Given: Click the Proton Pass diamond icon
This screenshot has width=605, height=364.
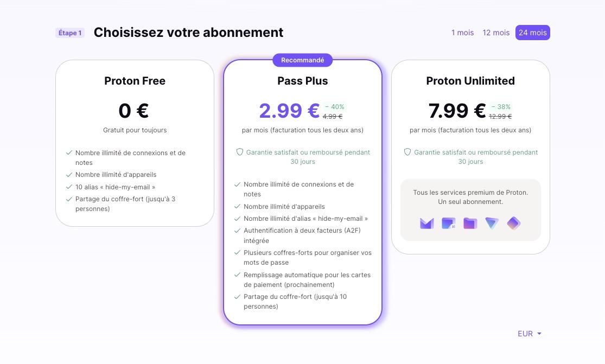Looking at the screenshot, I should 513,223.
